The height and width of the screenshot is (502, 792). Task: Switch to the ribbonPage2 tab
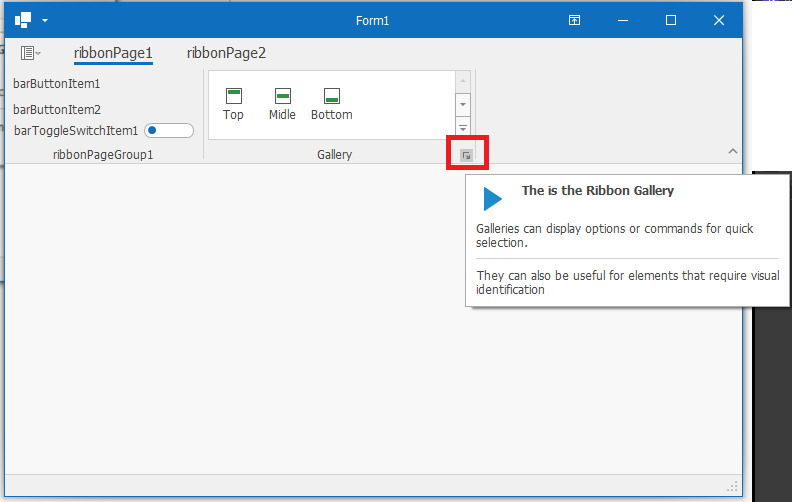[226, 53]
